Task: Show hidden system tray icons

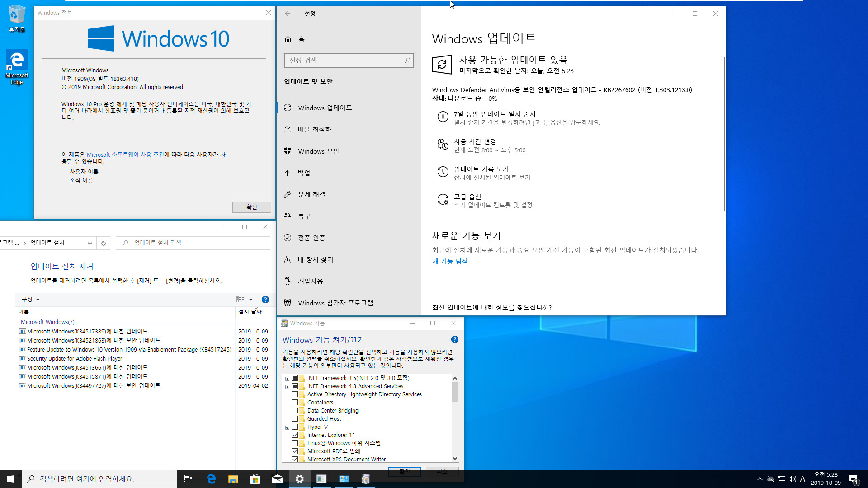Action: (x=760, y=479)
